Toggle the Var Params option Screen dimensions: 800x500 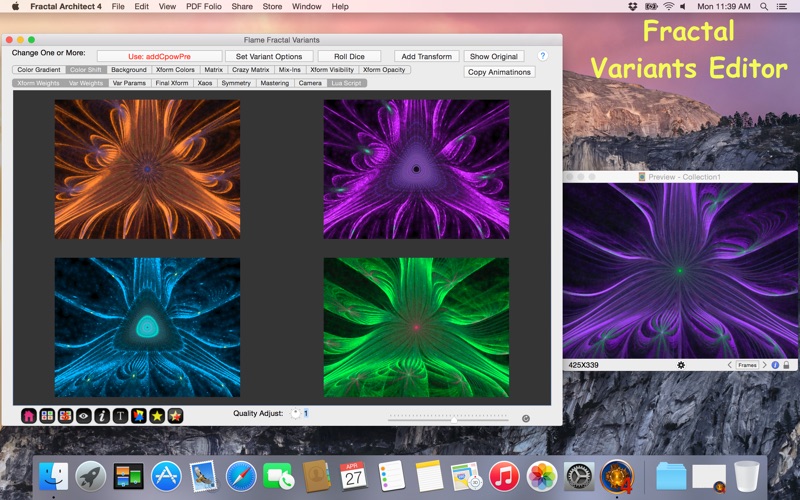coord(129,83)
